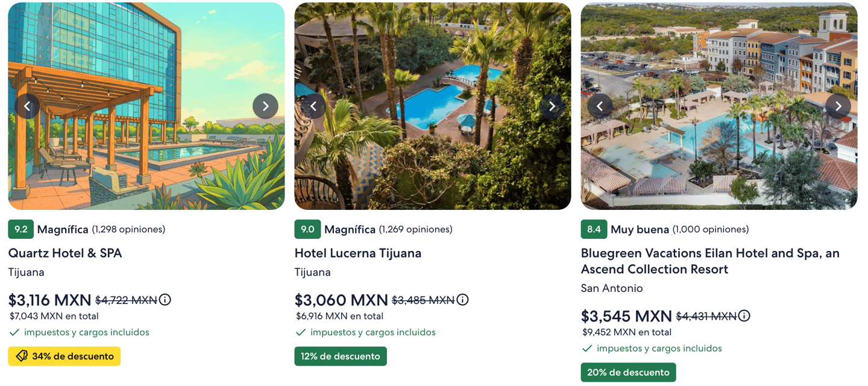
Task: Show next Bluegreen Vacations Eilan photo
Action: click(838, 106)
